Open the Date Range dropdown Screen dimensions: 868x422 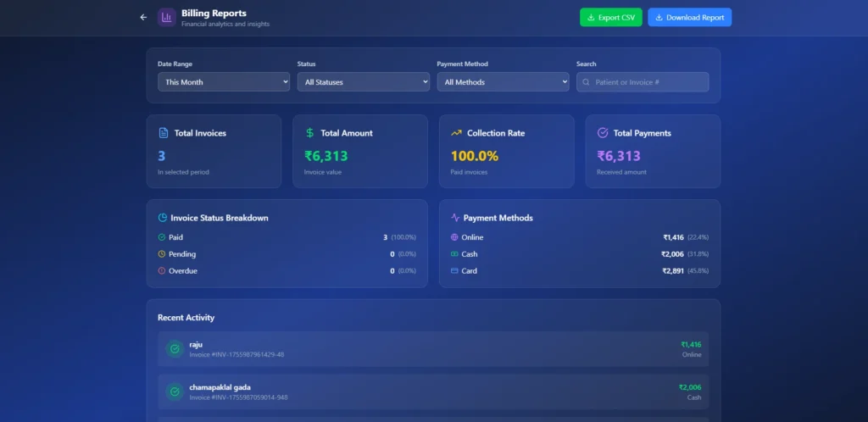pyautogui.click(x=224, y=82)
